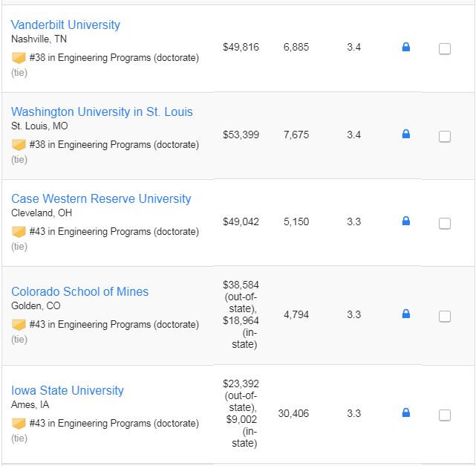Screen dimensions: 476x466
Task: Click the gold ranking badge under Case Western Reserve
Action: tap(19, 232)
